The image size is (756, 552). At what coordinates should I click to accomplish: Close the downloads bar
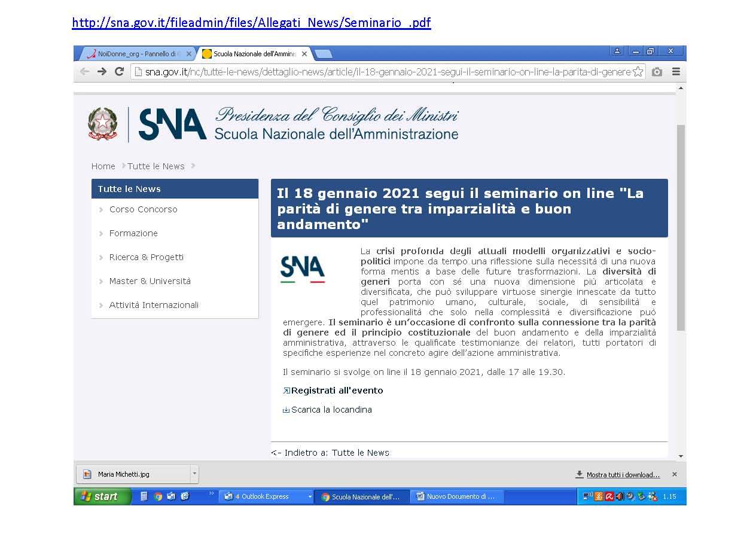pos(675,474)
